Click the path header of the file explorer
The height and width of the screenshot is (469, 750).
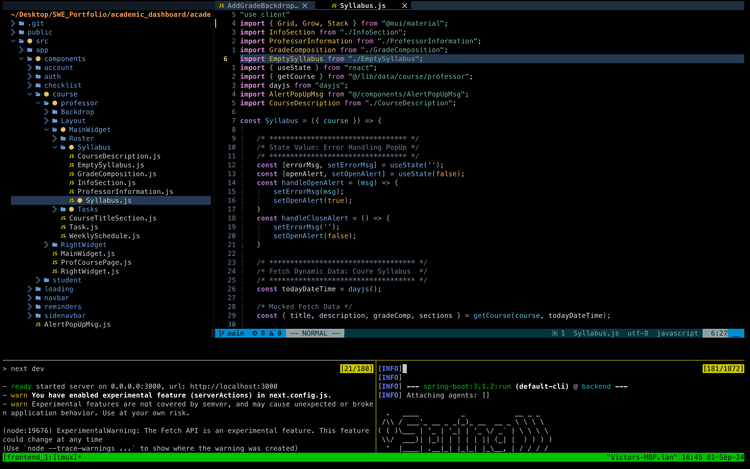coord(110,14)
